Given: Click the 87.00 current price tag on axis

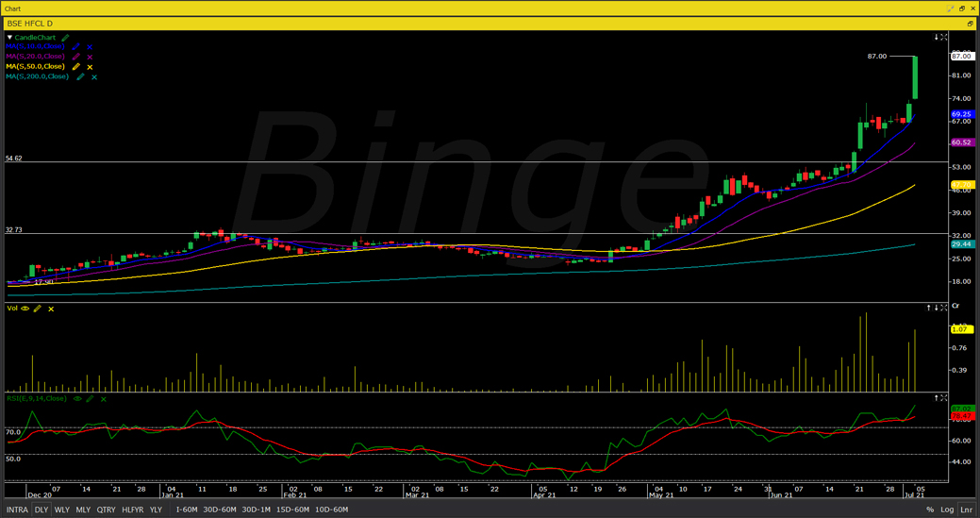Looking at the screenshot, I should point(961,57).
